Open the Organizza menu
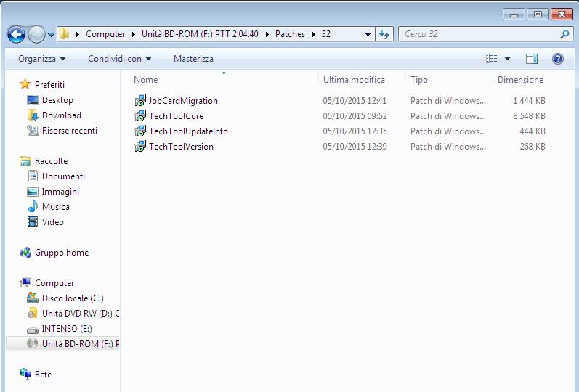Viewport: 579px width, 392px height. pos(41,59)
